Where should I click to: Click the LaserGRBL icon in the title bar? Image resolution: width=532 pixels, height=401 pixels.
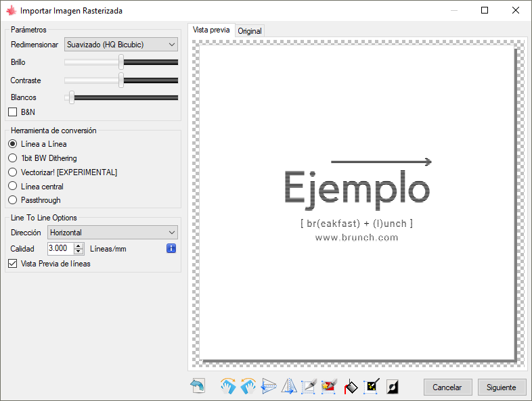click(12, 11)
